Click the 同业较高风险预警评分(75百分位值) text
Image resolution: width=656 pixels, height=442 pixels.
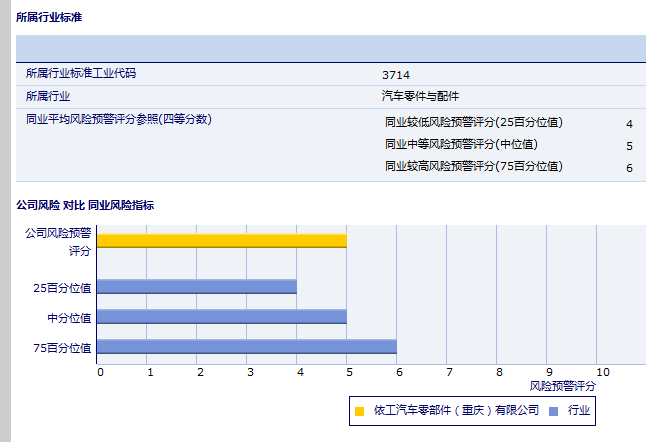pyautogui.click(x=473, y=167)
